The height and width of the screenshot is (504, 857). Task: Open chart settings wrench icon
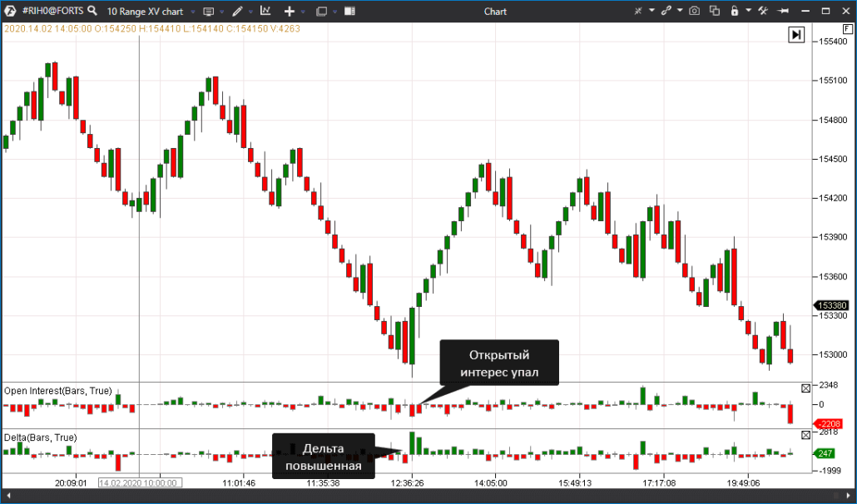point(762,11)
